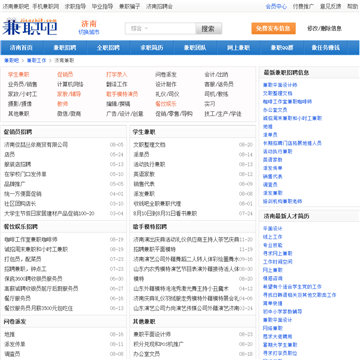360x360 pixels.
Task: Open the 促销员招聘 section heading
Action: tap(18, 132)
